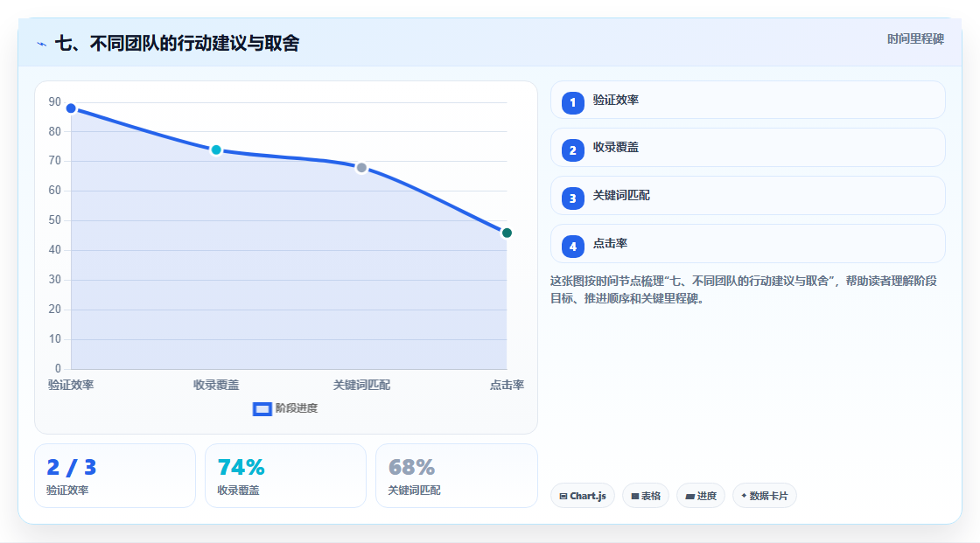The image size is (980, 543).
Task: Open the 验证效率 milestone row
Action: pyautogui.click(x=747, y=100)
